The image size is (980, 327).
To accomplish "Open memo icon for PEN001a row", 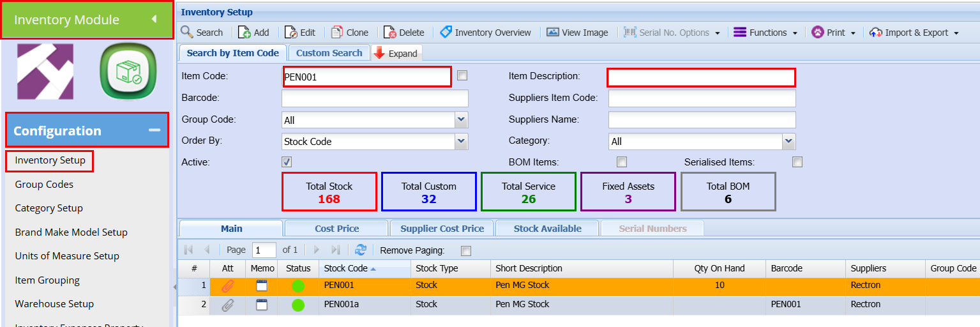I will [x=262, y=305].
